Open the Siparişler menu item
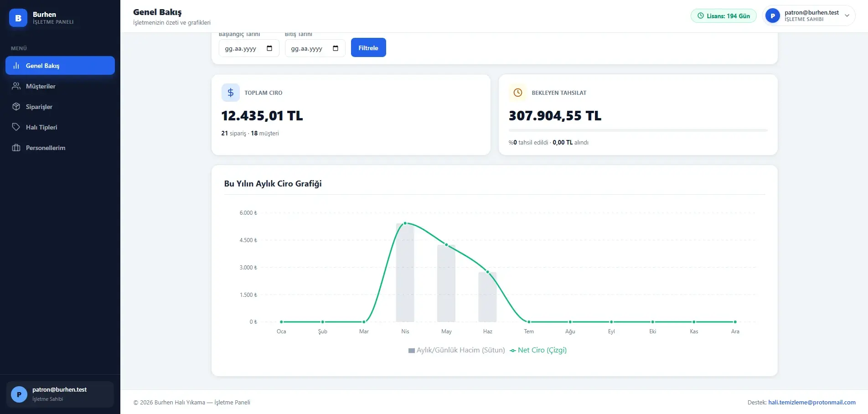 coord(60,107)
